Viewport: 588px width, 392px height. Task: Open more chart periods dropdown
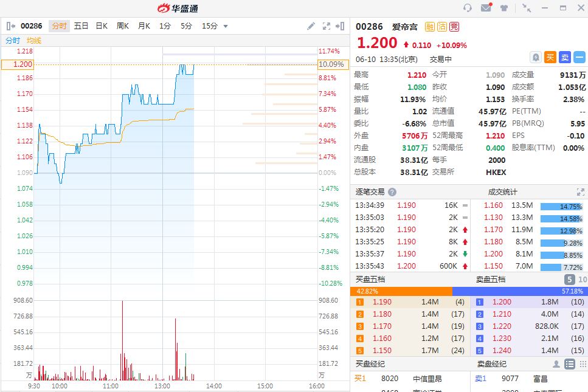[x=226, y=26]
